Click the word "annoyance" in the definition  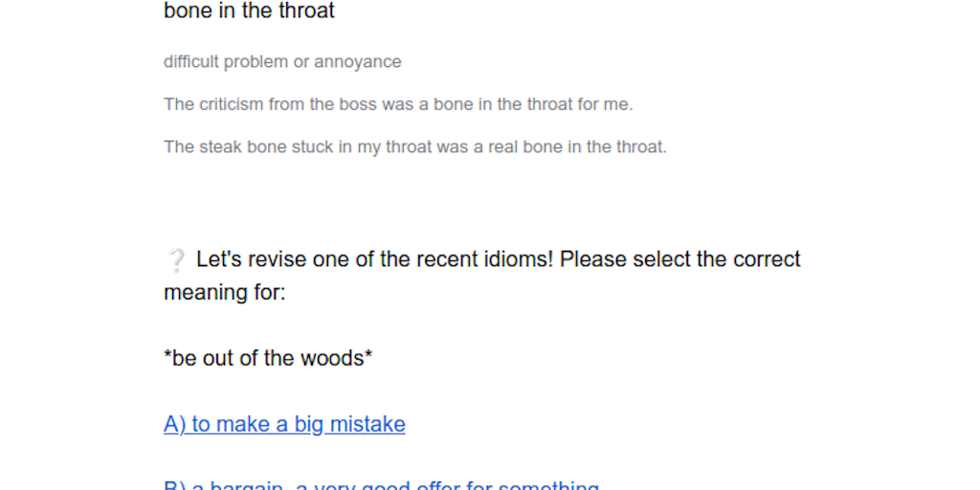(x=358, y=62)
